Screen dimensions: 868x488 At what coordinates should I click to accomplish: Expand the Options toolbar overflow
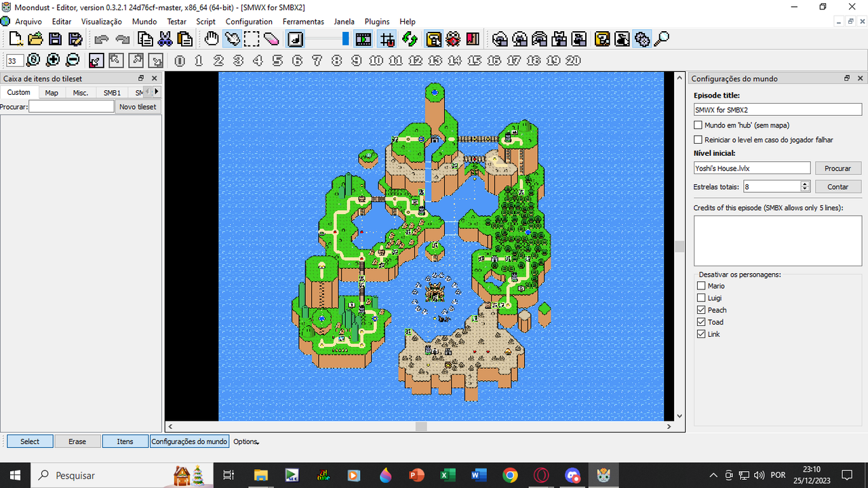pos(246,441)
